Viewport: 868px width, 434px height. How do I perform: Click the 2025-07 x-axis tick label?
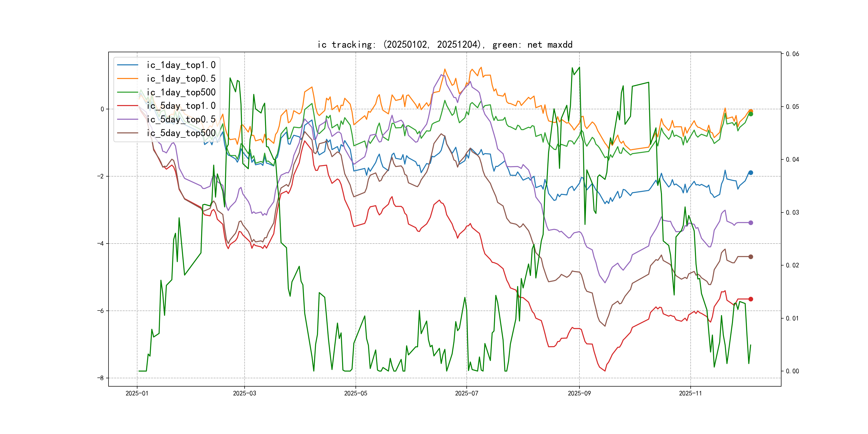[x=466, y=393]
